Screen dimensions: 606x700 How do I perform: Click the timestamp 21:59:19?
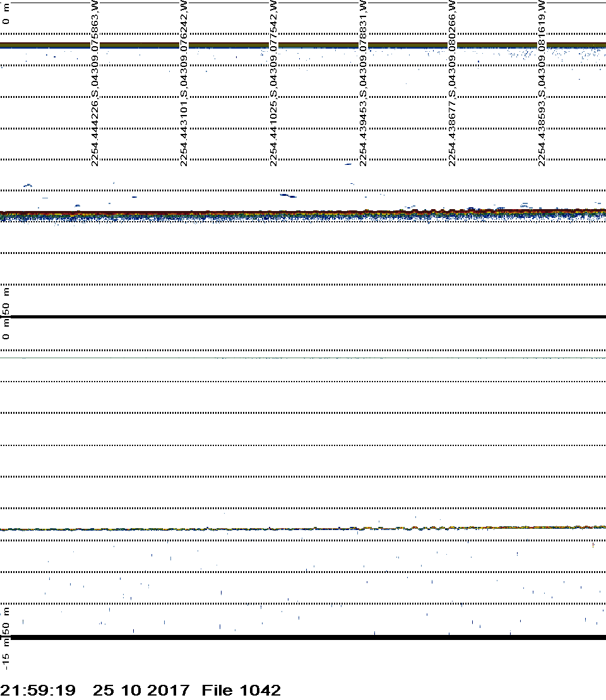click(x=38, y=690)
